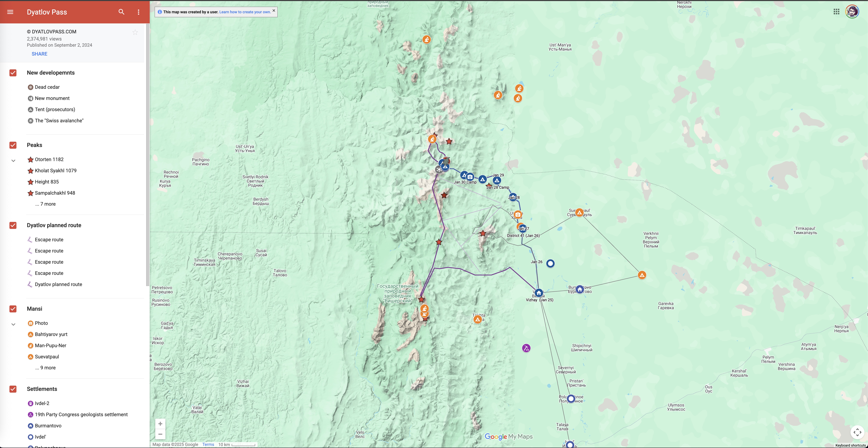Click the SHARE link
Image resolution: width=868 pixels, height=448 pixels.
pyautogui.click(x=39, y=54)
